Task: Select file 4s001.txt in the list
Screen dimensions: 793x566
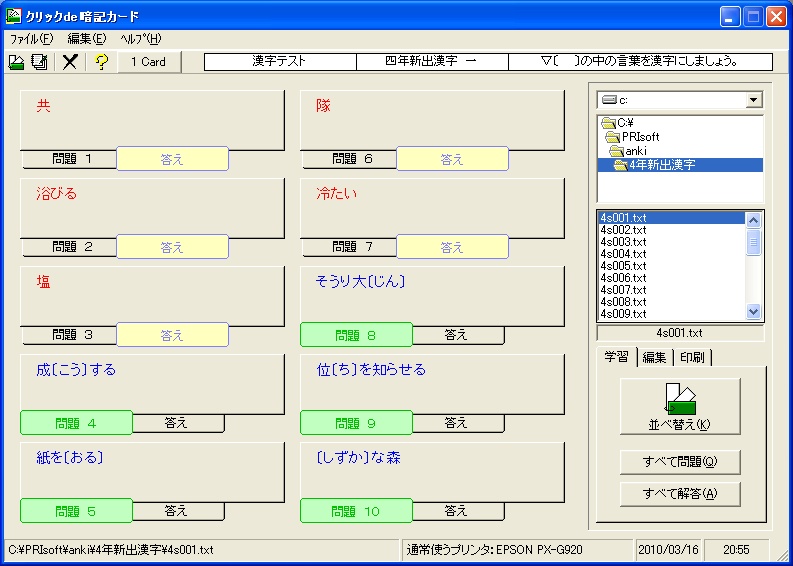Action: pyautogui.click(x=672, y=218)
